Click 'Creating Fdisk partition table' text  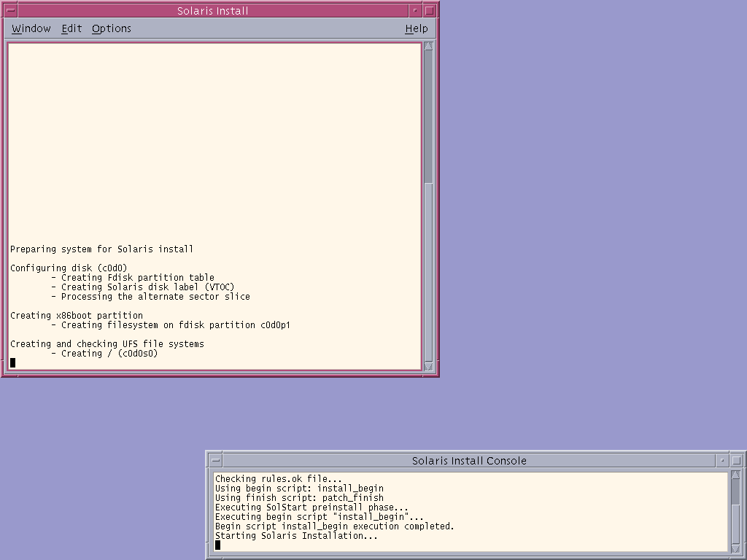138,278
